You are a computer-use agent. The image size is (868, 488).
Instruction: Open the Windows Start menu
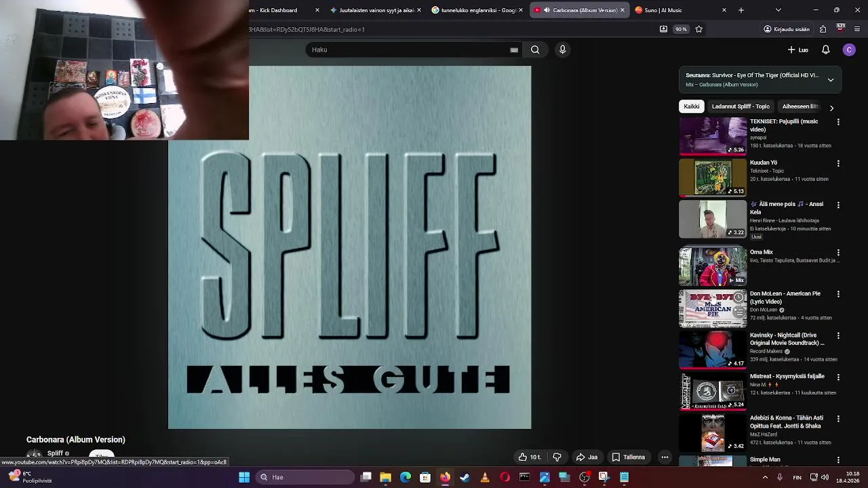tap(244, 477)
